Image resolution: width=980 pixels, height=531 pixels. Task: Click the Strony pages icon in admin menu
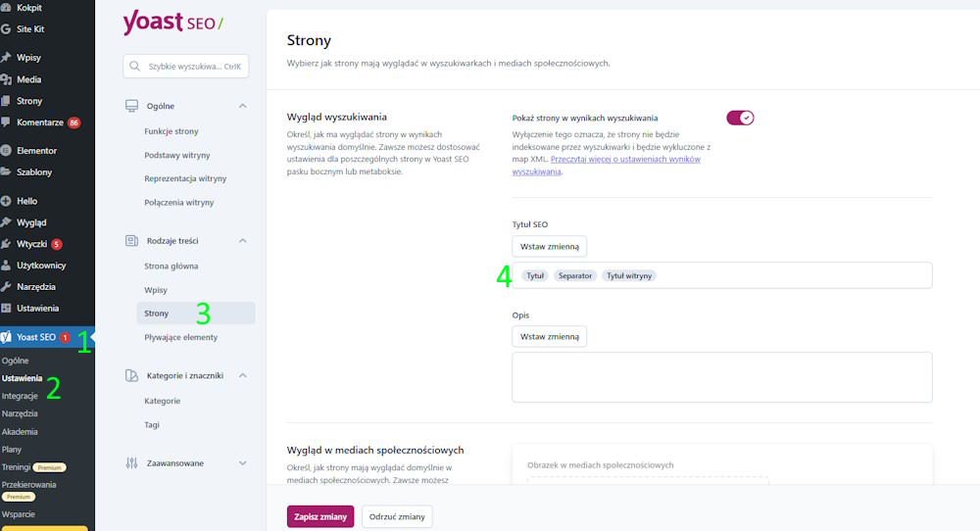[x=6, y=101]
